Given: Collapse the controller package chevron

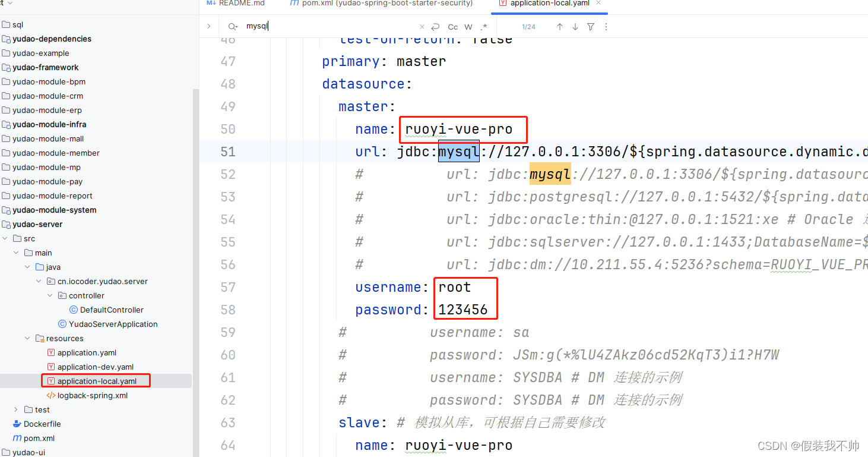Looking at the screenshot, I should pos(50,295).
